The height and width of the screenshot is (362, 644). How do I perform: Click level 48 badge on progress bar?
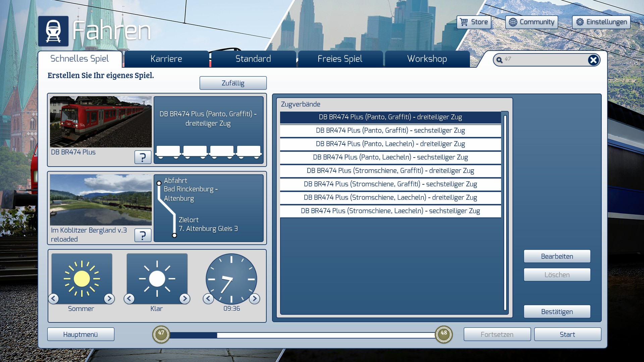pyautogui.click(x=443, y=334)
